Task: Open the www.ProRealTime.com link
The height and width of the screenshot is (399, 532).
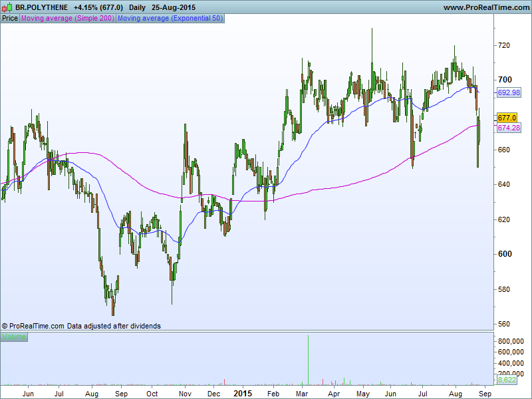Action: pos(485,7)
